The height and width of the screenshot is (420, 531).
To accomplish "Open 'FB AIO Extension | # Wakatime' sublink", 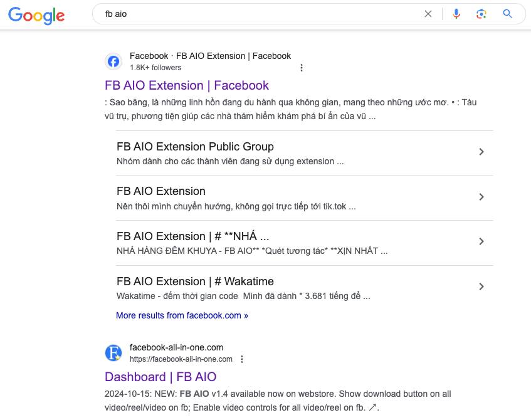I will [195, 281].
